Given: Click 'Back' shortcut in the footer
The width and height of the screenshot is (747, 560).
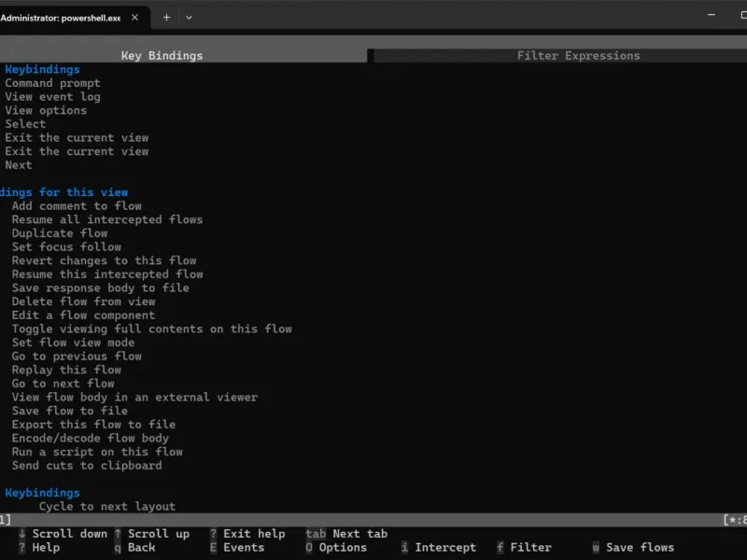Looking at the screenshot, I should pyautogui.click(x=142, y=548).
